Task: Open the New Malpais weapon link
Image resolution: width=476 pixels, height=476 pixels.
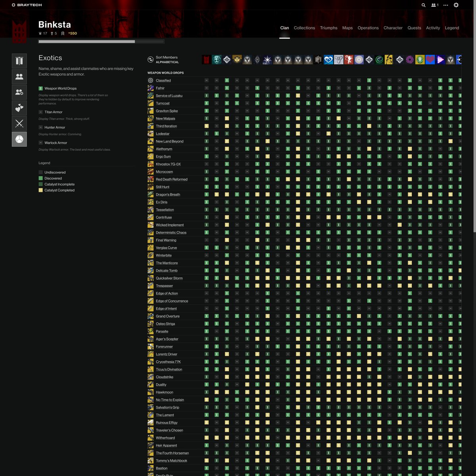Action: pos(165,119)
